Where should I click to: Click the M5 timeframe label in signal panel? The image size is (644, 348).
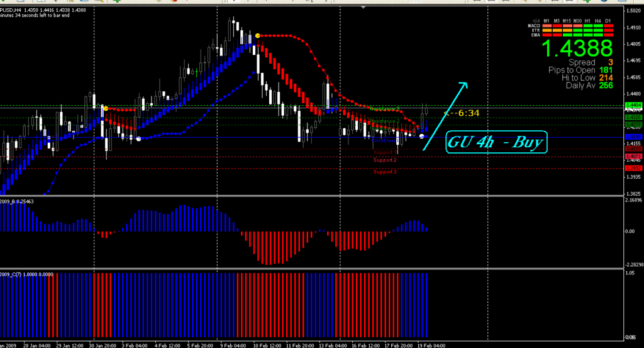click(557, 21)
